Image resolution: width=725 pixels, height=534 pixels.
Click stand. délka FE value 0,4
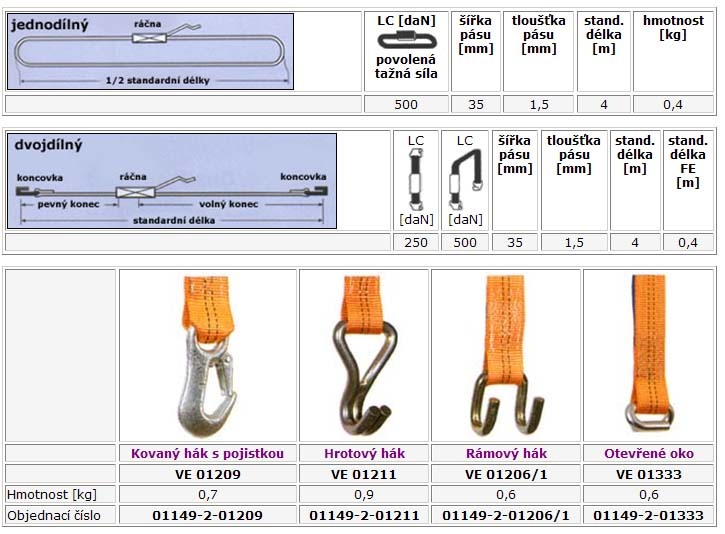click(688, 242)
